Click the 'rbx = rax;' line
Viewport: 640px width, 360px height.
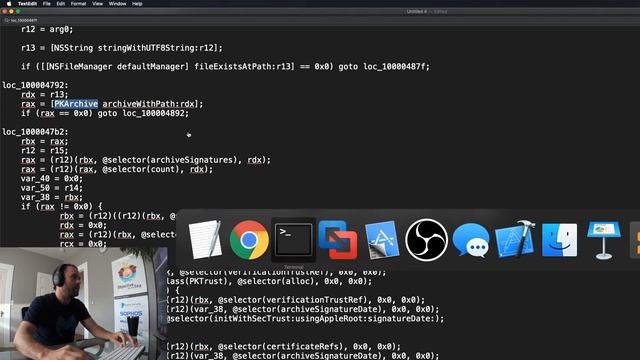44,141
